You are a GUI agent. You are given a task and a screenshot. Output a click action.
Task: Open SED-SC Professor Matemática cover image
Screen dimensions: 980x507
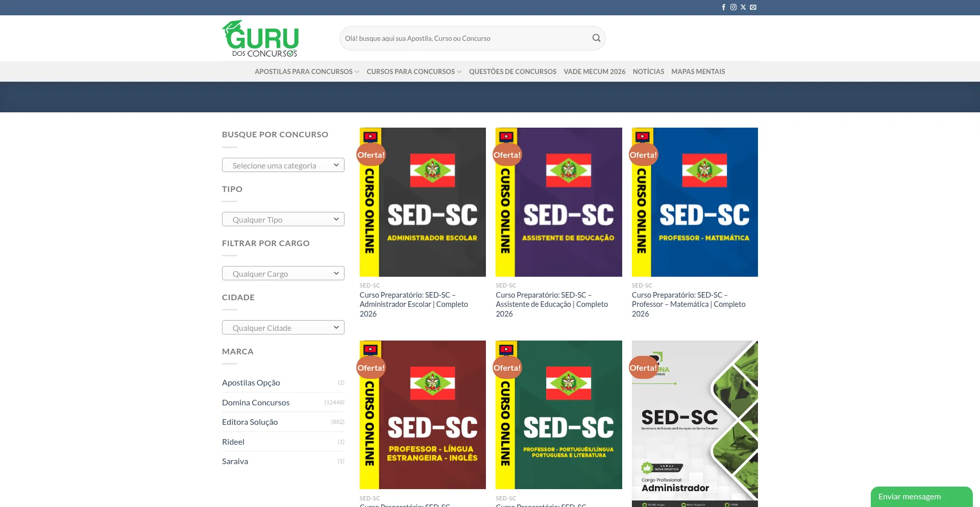click(x=695, y=202)
